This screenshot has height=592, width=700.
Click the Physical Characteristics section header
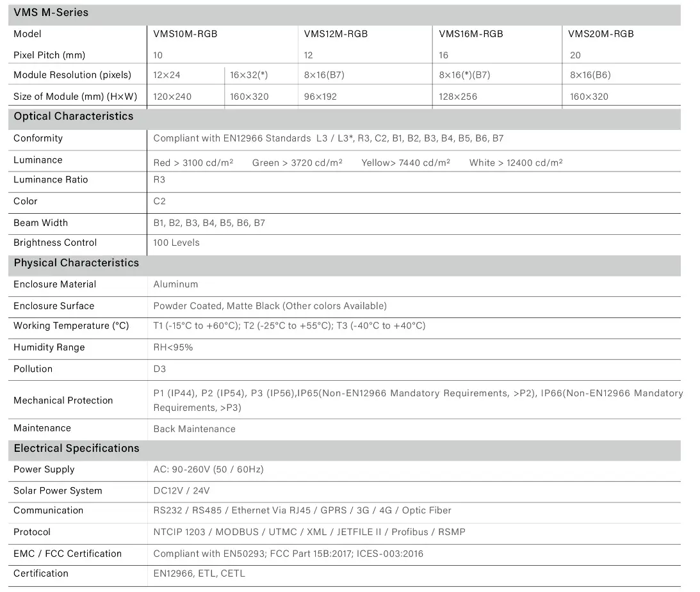[x=76, y=263]
